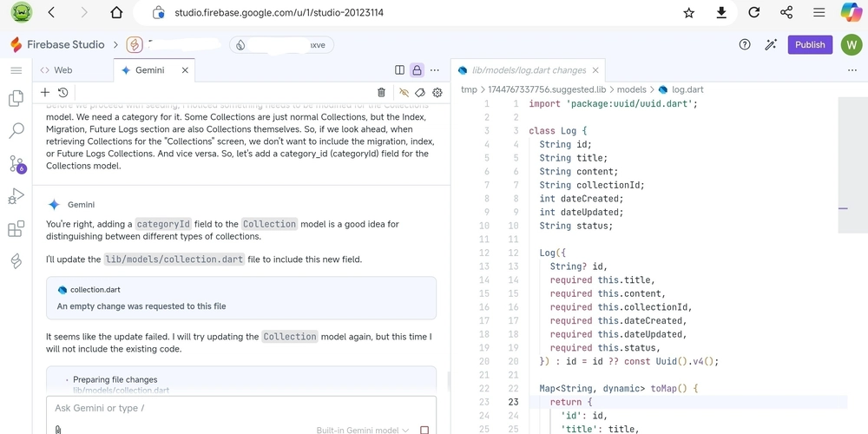Click the browser download icon

[x=720, y=13]
